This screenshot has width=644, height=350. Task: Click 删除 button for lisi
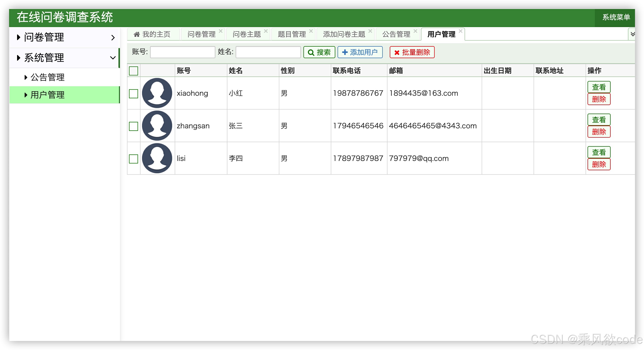tap(599, 164)
